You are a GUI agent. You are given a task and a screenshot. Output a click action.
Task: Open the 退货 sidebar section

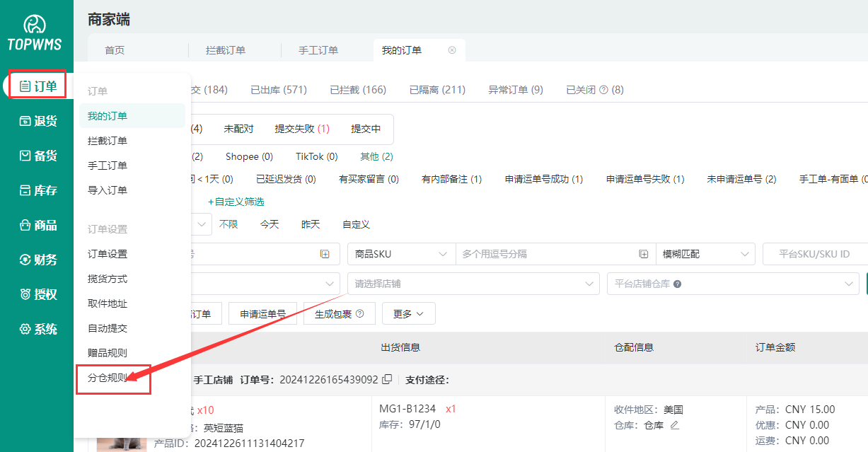click(38, 121)
